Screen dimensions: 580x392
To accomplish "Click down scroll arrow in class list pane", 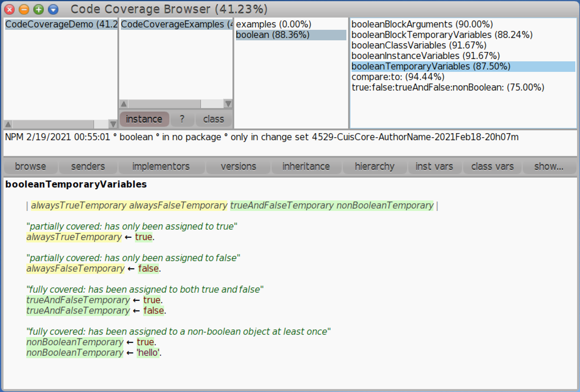I will tap(228, 104).
